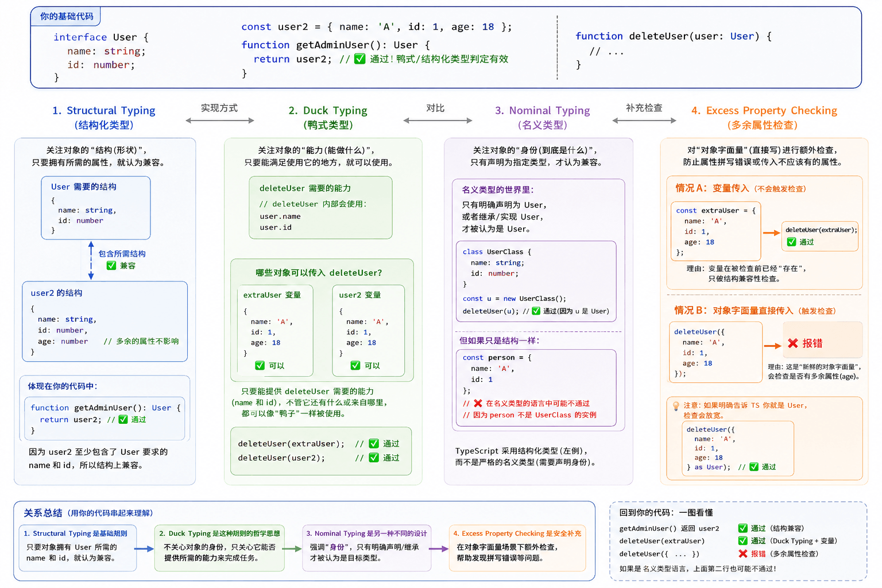Select the "2. Duck Typing (鸭式类型)" column heading
The width and height of the screenshot is (882, 588).
click(x=328, y=117)
